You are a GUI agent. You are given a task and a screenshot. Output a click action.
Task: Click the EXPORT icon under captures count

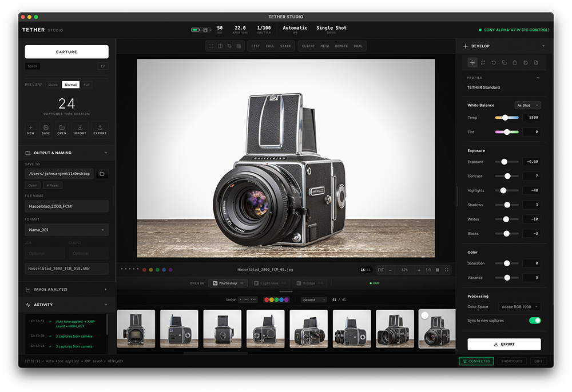(x=100, y=130)
